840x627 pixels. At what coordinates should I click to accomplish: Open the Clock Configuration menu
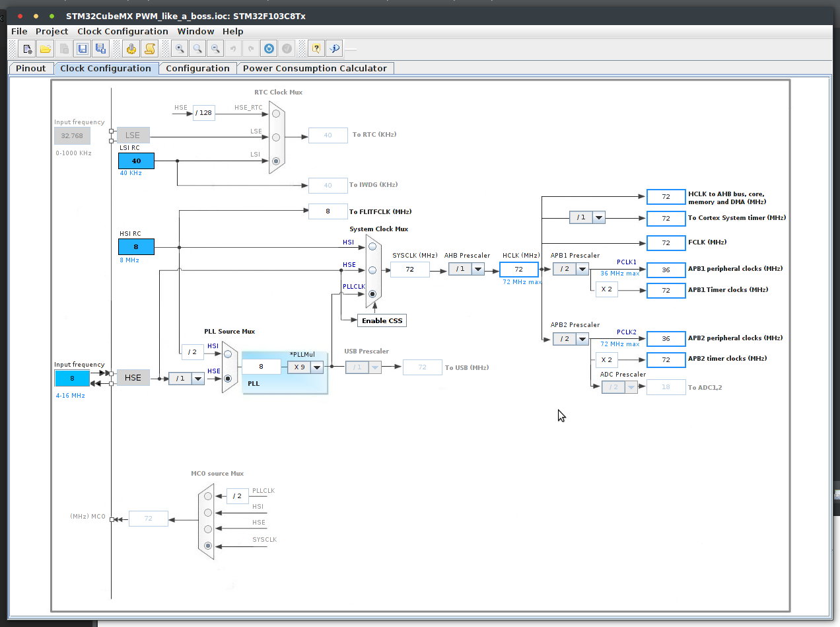pyautogui.click(x=123, y=31)
